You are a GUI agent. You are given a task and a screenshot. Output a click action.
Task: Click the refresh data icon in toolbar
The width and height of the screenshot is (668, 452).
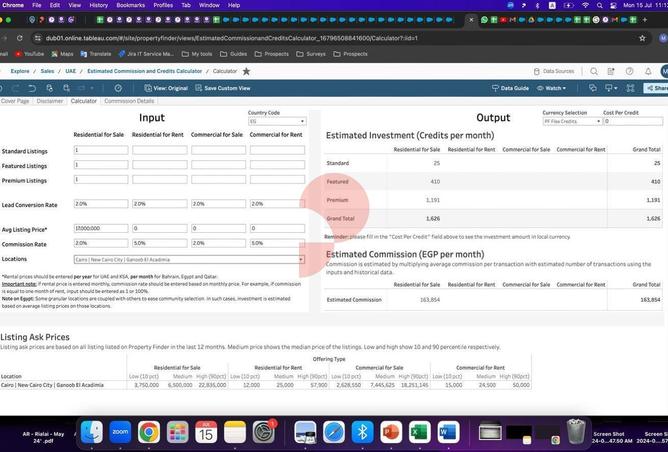49,88
